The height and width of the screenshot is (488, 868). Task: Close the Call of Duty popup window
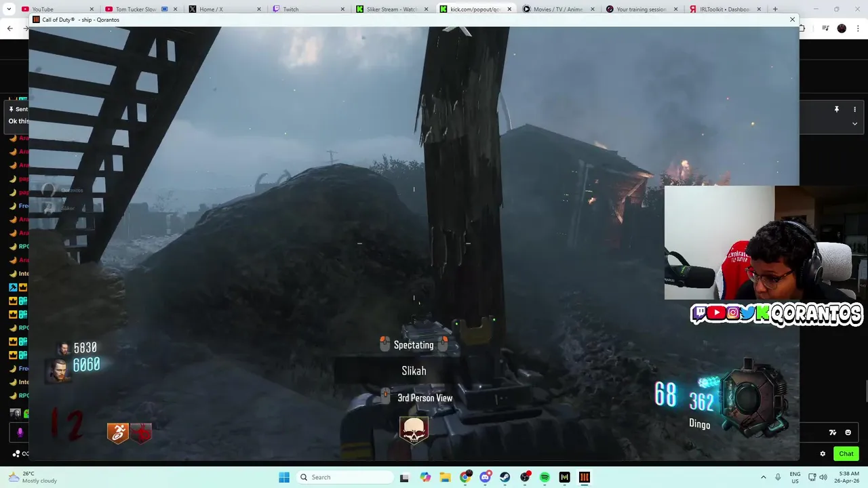tap(792, 20)
